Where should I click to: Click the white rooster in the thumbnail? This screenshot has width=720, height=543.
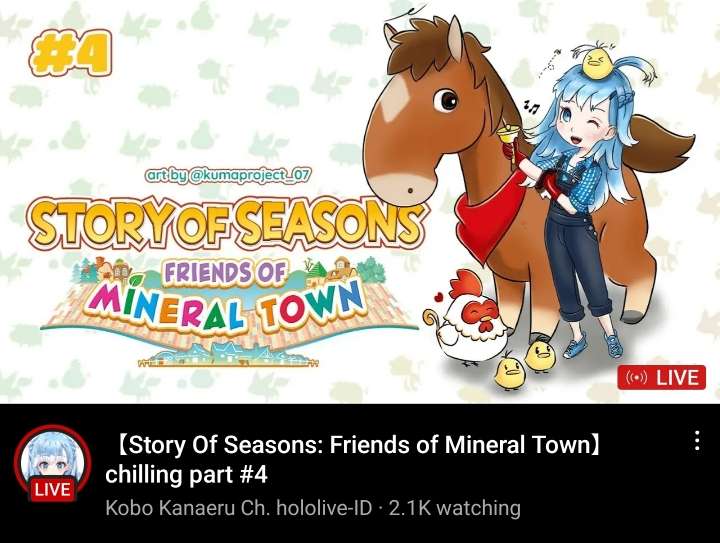pos(471,319)
